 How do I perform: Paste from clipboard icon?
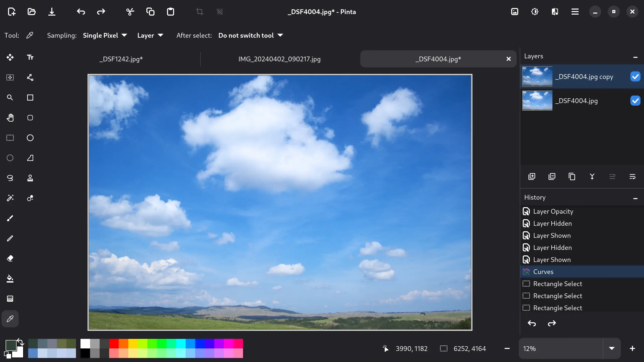coord(170,12)
